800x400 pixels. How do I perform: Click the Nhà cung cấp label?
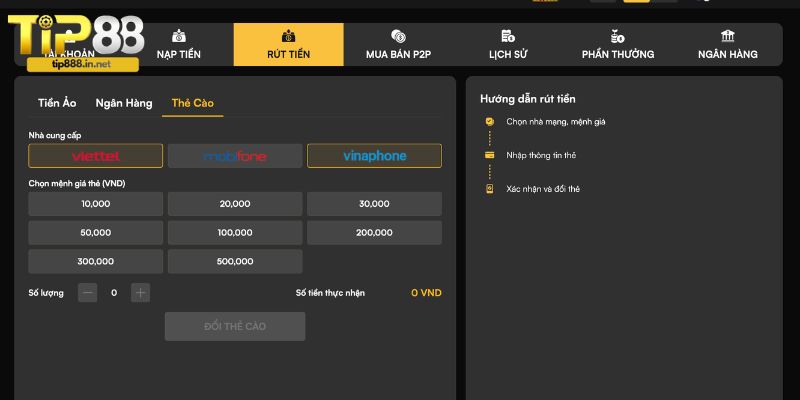[55, 136]
